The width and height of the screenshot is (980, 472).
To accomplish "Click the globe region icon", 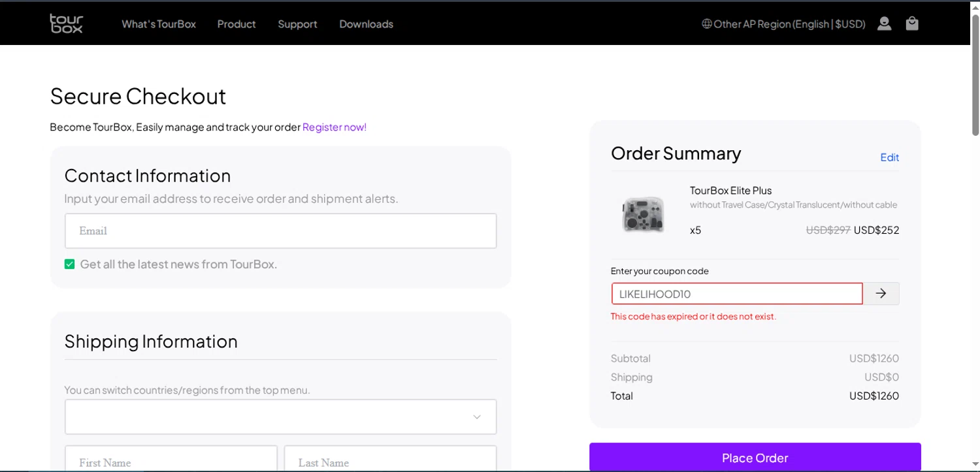I will [706, 24].
